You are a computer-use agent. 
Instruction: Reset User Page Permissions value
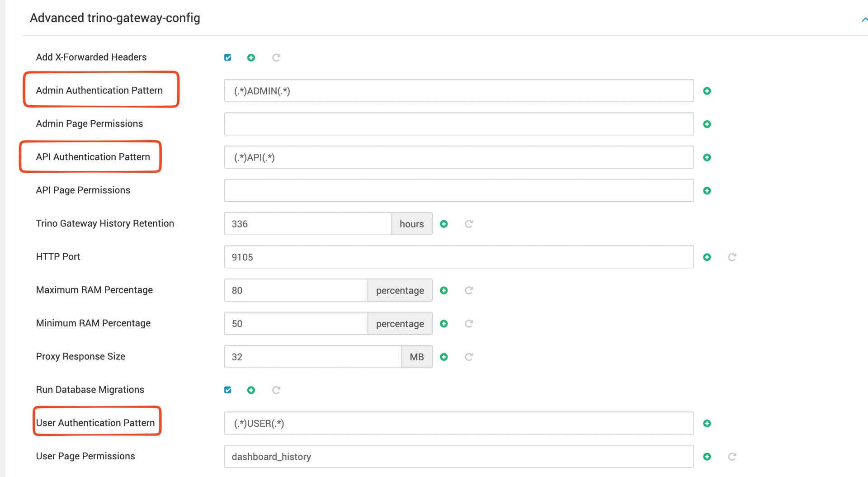732,457
